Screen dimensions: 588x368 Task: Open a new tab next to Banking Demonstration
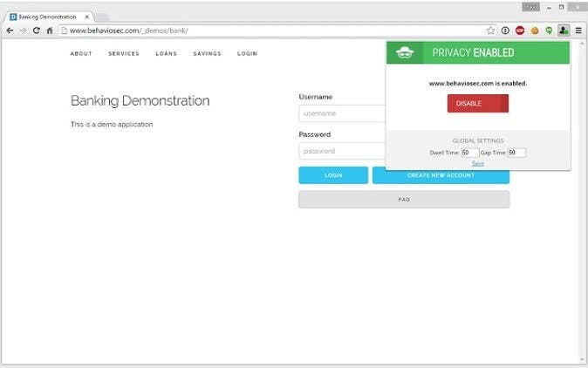pyautogui.click(x=101, y=17)
